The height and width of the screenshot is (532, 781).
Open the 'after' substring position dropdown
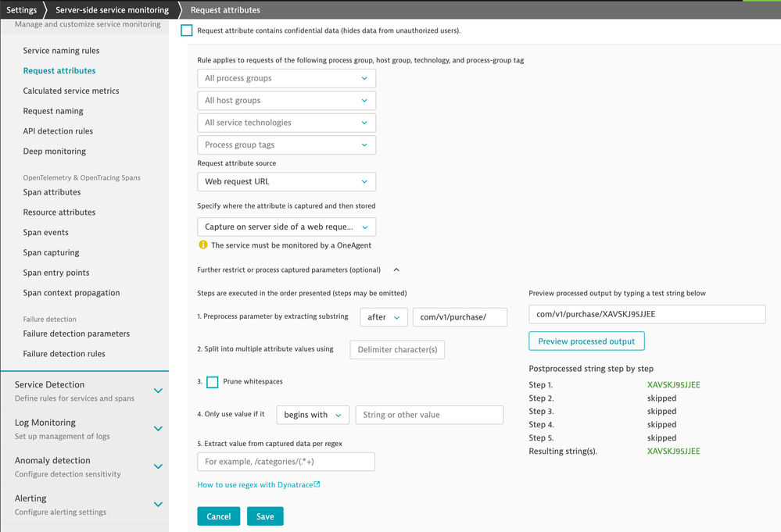pyautogui.click(x=383, y=317)
